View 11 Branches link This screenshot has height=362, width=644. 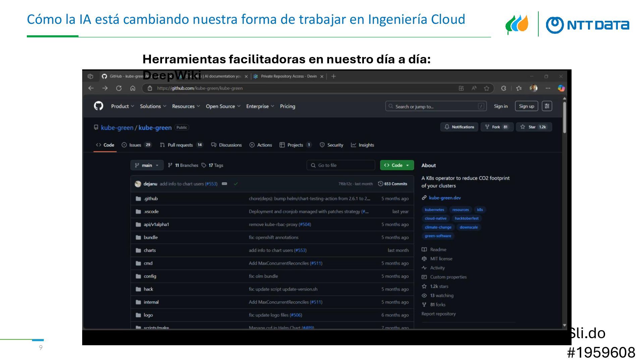tap(183, 165)
